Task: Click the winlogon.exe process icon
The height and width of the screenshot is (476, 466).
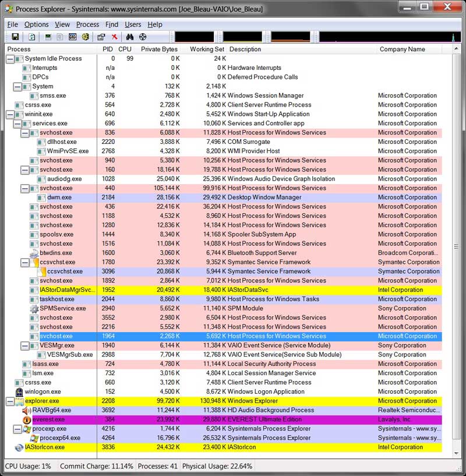Action: click(x=19, y=392)
